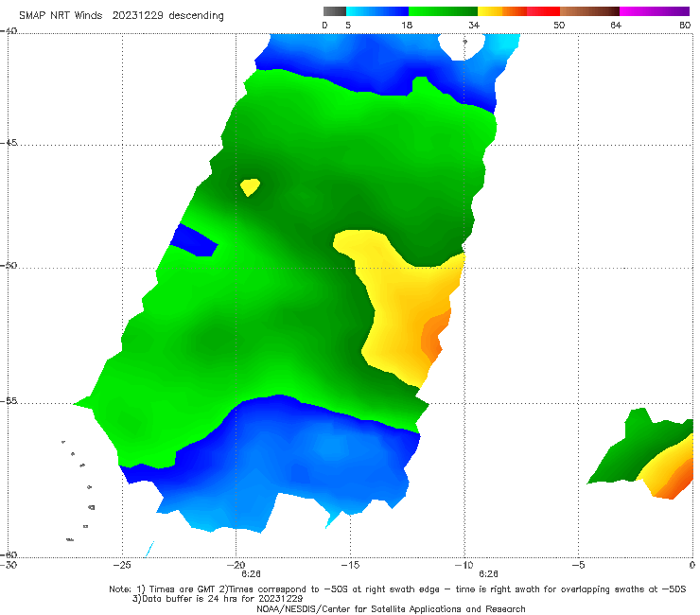Click the orange area in the small swath at bottom right
The image size is (700, 615).
pos(679,480)
